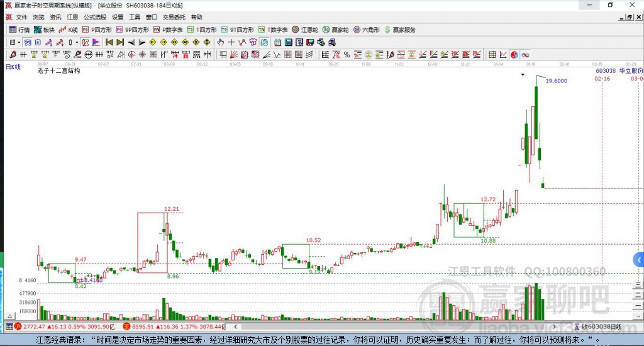
Task: Click the triangle ruler drawing tool
Action: click(x=121, y=54)
